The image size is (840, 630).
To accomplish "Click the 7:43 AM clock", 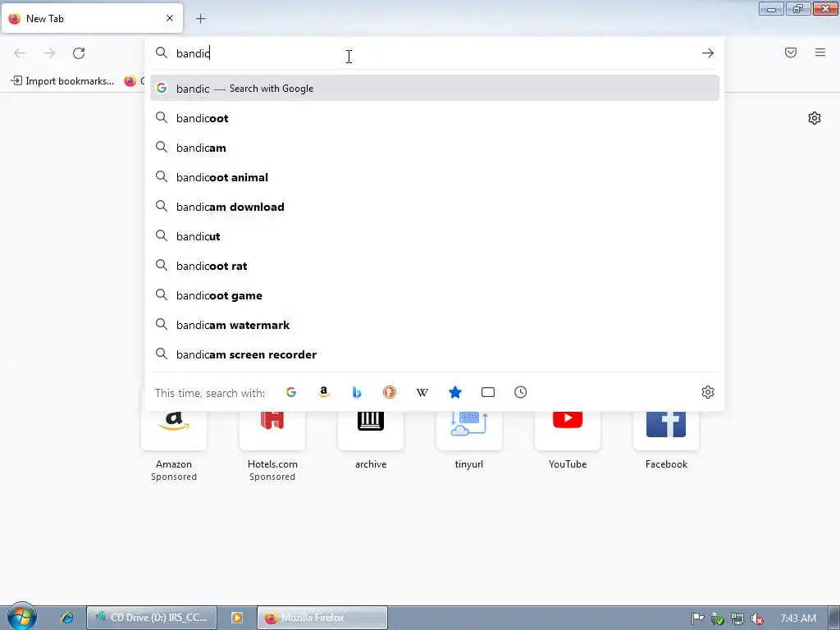I will click(798, 619).
